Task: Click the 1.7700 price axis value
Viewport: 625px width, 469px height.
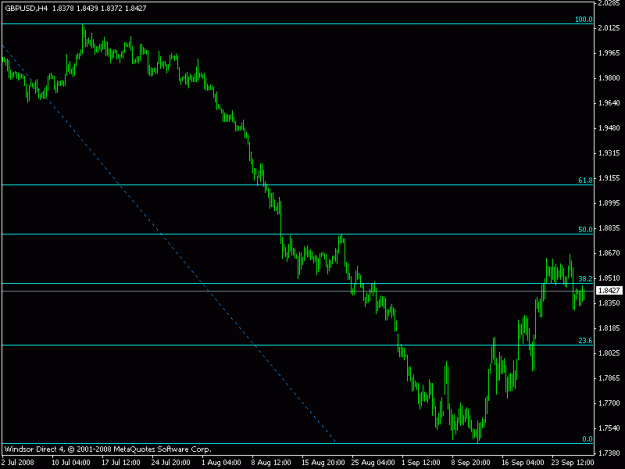Action: tap(609, 403)
